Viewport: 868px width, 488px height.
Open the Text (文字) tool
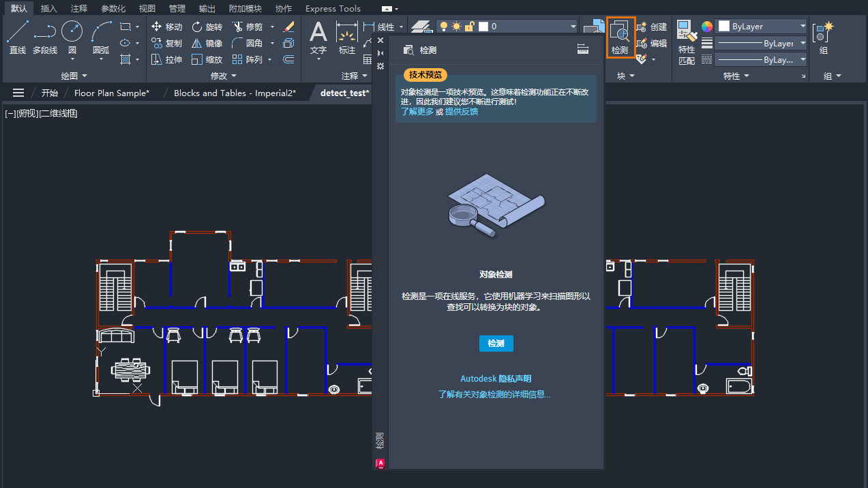[318, 37]
